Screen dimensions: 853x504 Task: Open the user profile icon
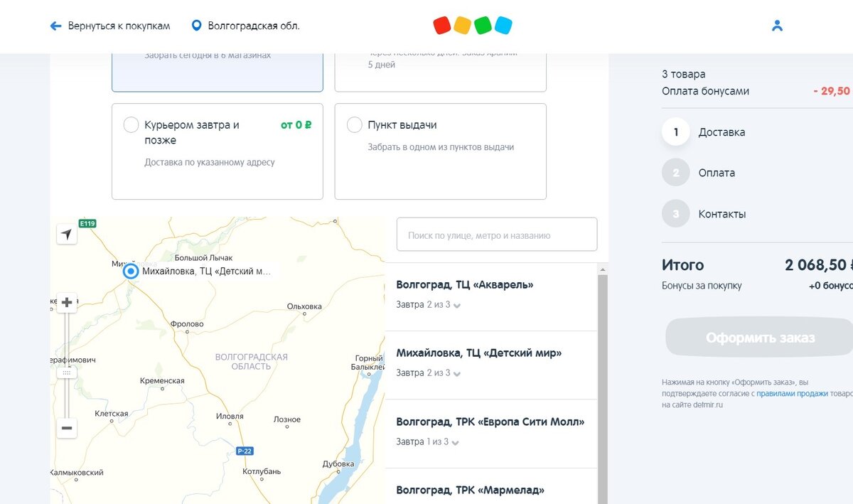777,25
